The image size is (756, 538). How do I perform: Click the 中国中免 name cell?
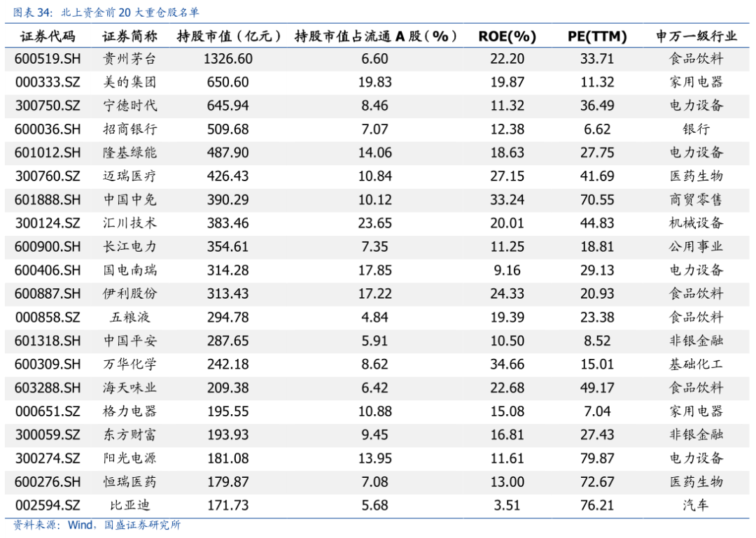(x=129, y=199)
